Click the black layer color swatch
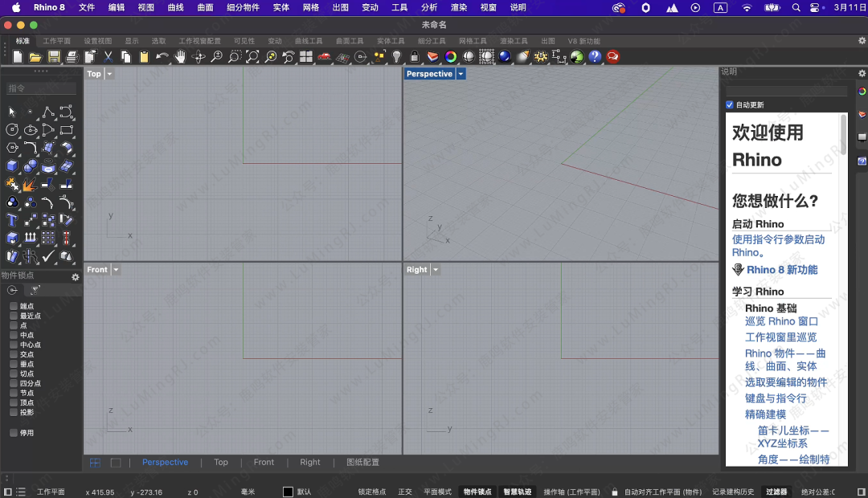Image resolution: width=868 pixels, height=498 pixels. (289, 492)
